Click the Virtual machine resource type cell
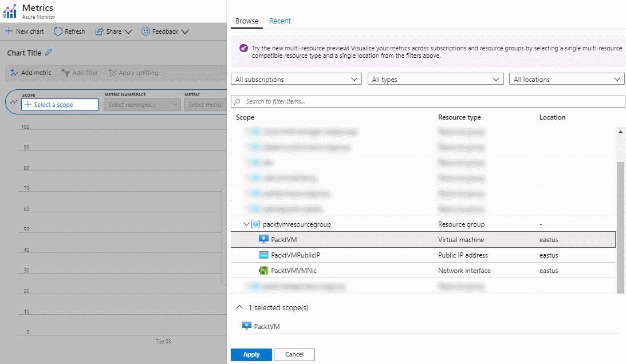 click(x=461, y=239)
